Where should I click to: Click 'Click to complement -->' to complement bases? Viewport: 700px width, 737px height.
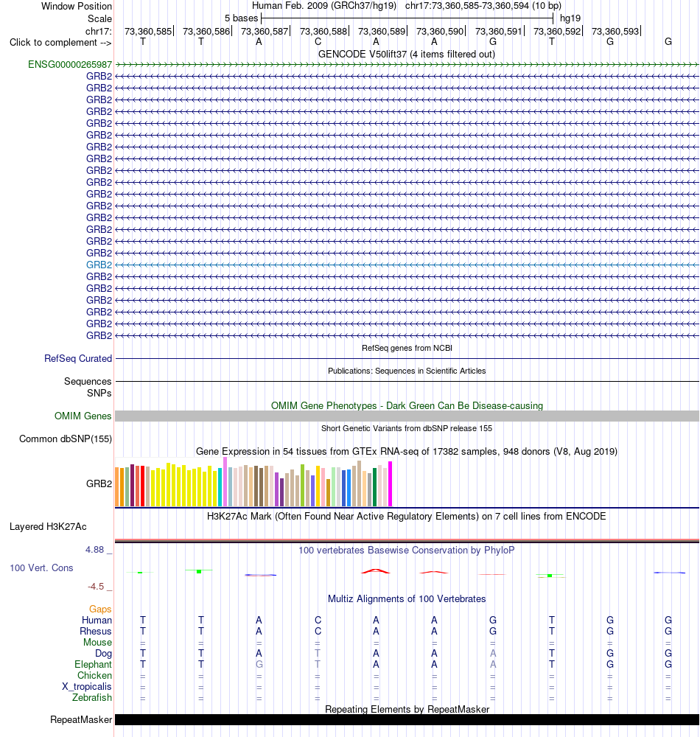click(60, 43)
